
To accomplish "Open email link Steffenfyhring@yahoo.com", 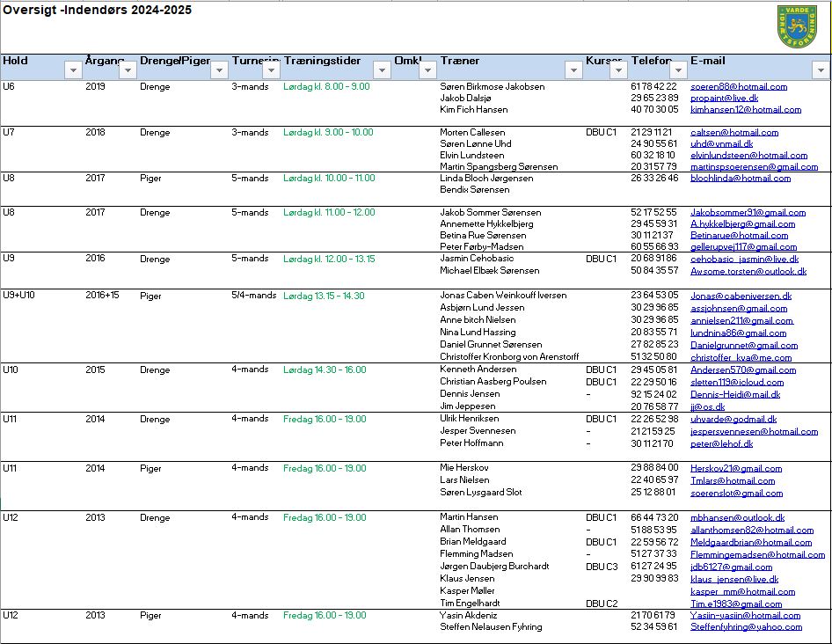I will tap(746, 627).
